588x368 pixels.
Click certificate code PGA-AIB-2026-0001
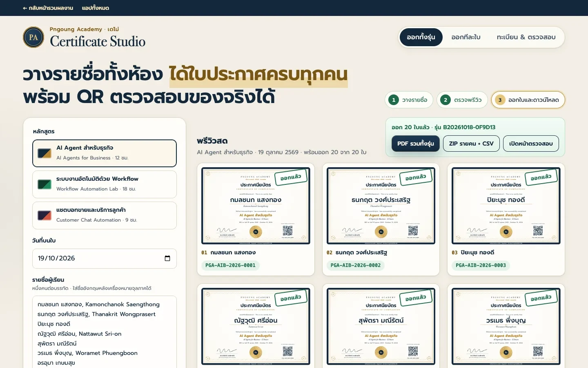pos(230,265)
